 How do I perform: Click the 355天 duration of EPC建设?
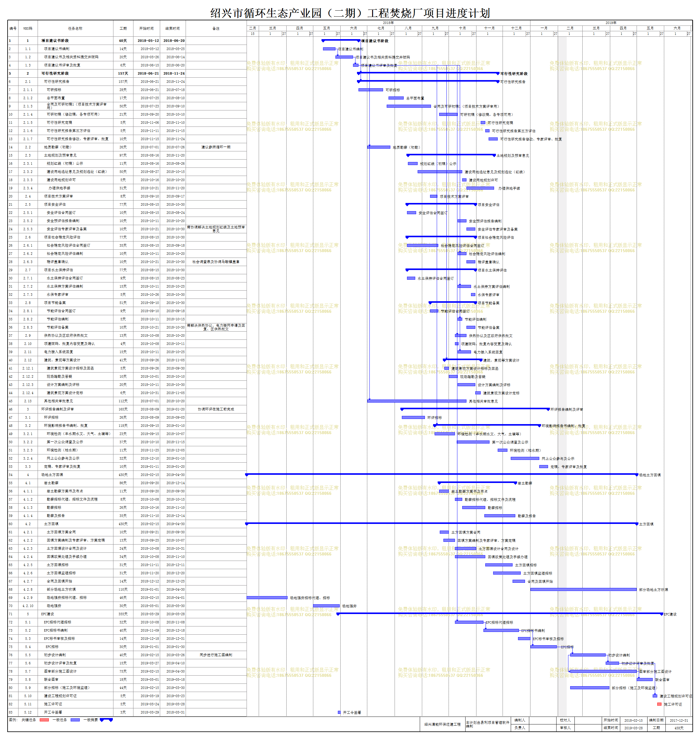click(x=123, y=614)
